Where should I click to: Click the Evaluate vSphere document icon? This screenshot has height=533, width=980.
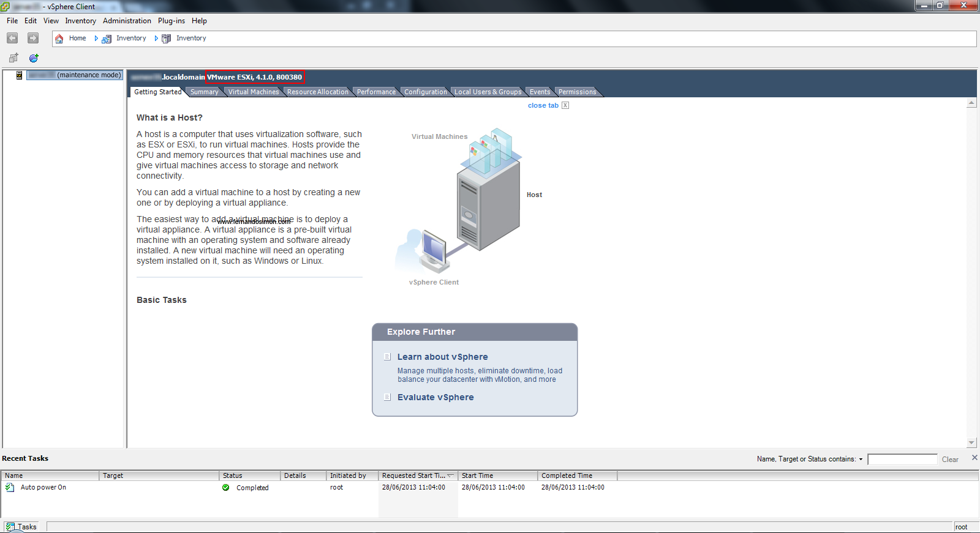[387, 397]
